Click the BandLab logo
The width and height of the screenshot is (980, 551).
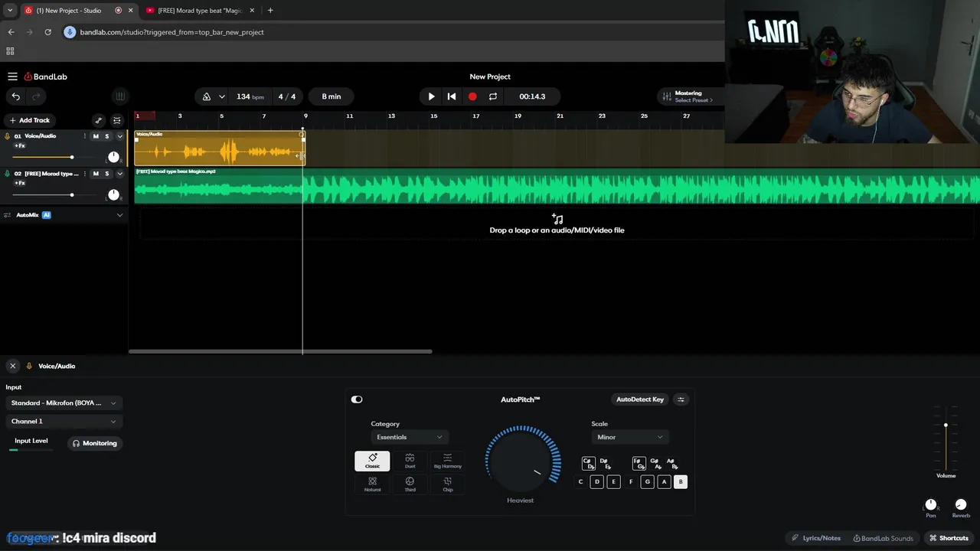pyautogui.click(x=46, y=77)
